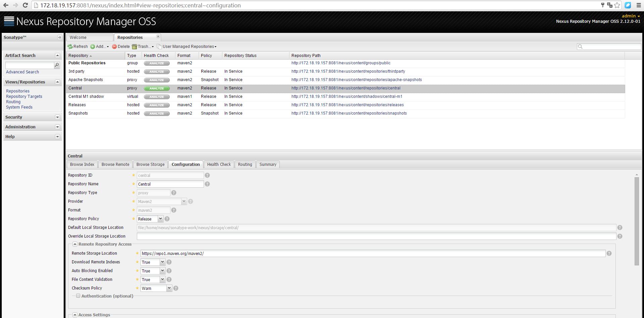Analyze health of Snapshots repository

click(157, 114)
